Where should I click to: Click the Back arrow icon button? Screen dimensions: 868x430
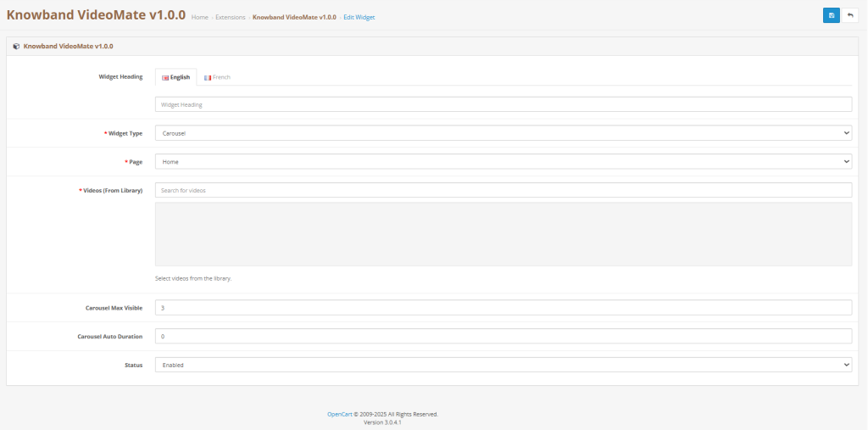point(849,15)
